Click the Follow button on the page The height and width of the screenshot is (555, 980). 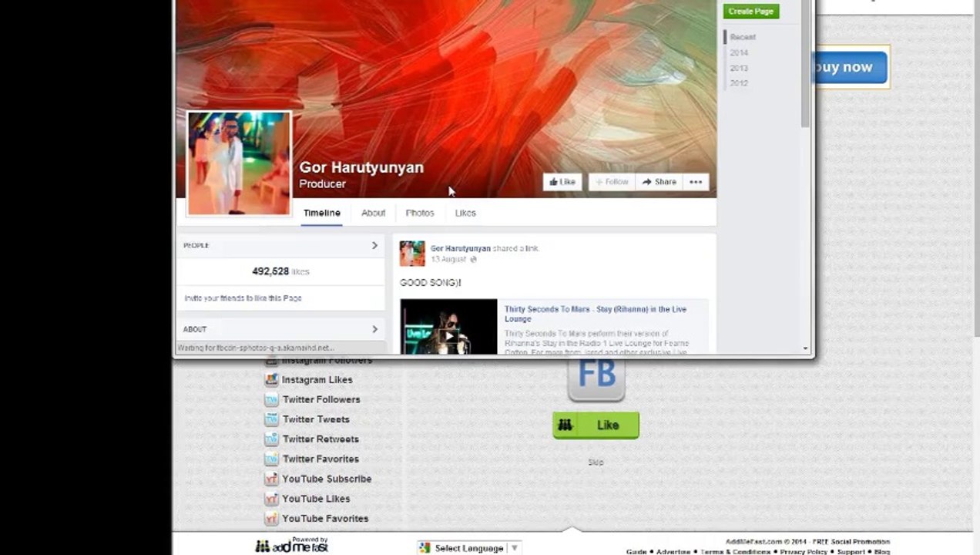612,182
